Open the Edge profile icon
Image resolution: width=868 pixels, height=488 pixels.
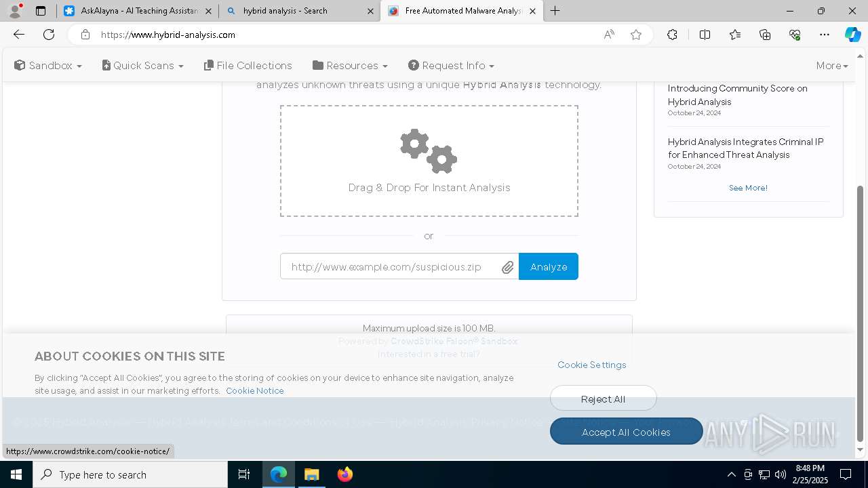(15, 11)
